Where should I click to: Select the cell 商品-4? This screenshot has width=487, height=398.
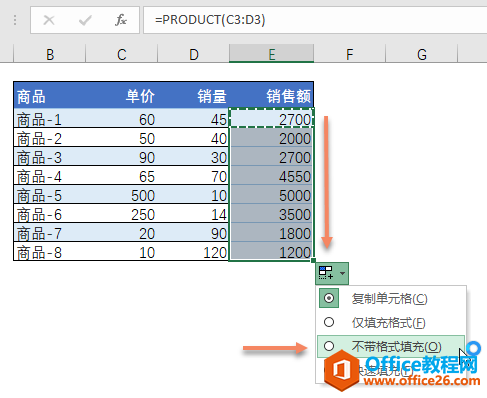click(x=50, y=175)
